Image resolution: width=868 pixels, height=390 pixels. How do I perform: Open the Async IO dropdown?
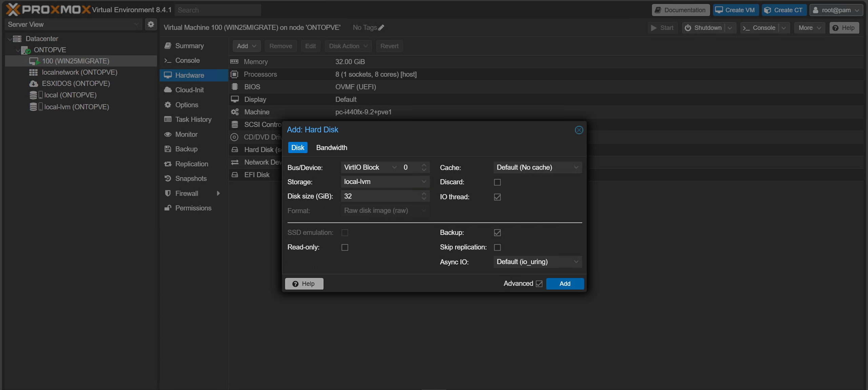(x=576, y=262)
